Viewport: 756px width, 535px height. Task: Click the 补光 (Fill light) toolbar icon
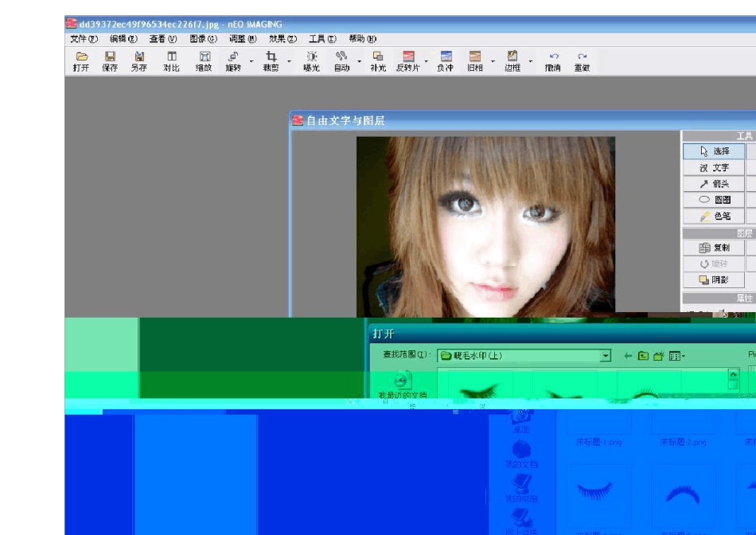[378, 61]
